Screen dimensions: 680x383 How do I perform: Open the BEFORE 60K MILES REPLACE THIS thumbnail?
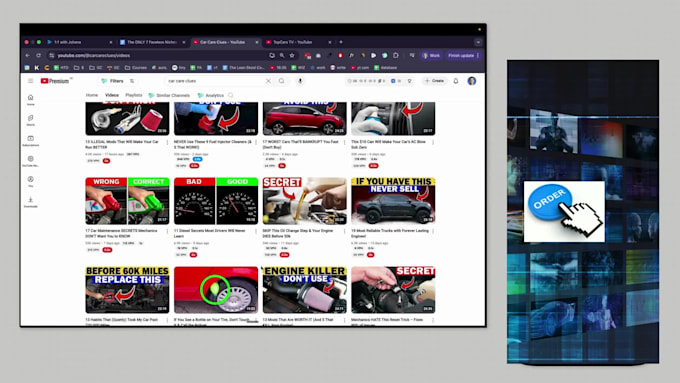[x=128, y=290]
